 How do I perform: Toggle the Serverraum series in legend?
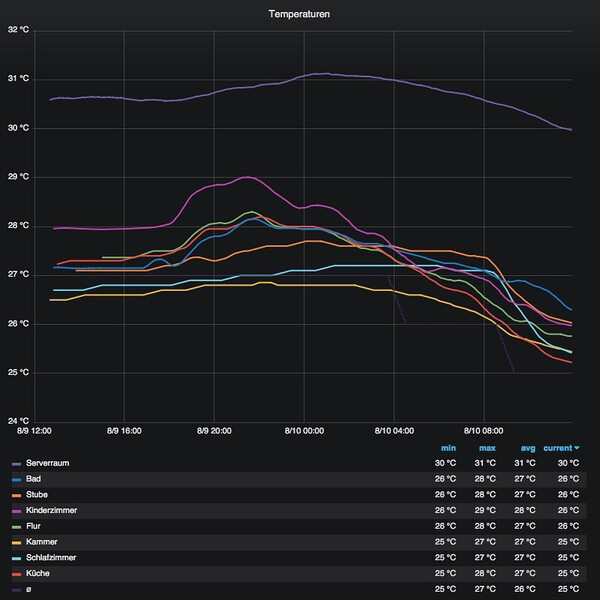click(47, 463)
